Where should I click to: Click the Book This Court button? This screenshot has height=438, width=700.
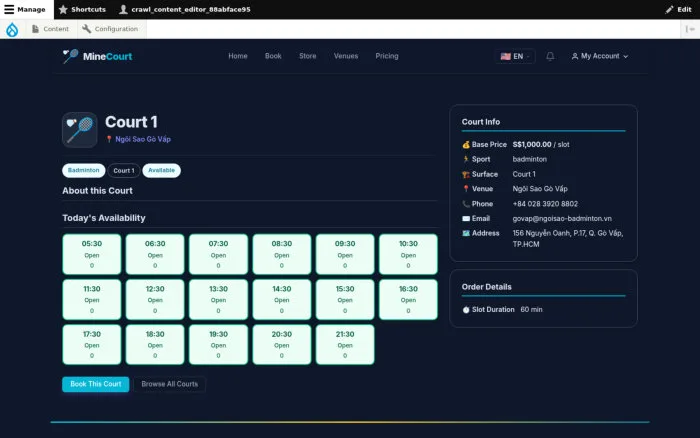point(96,384)
